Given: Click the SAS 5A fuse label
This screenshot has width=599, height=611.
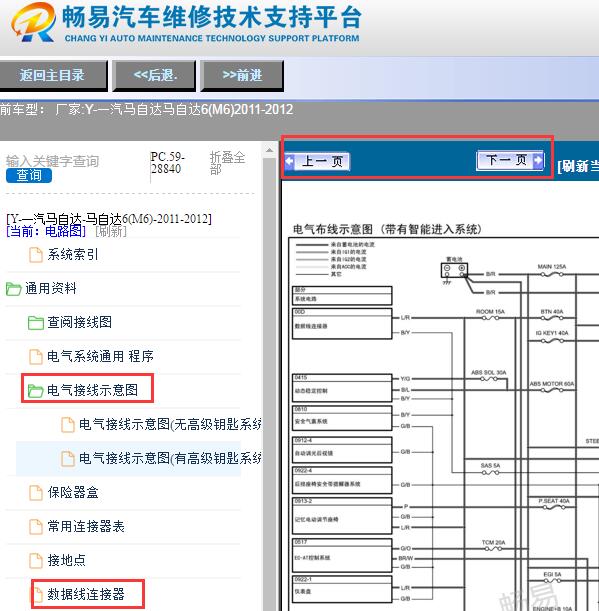Looking at the screenshot, I should pos(490,466).
